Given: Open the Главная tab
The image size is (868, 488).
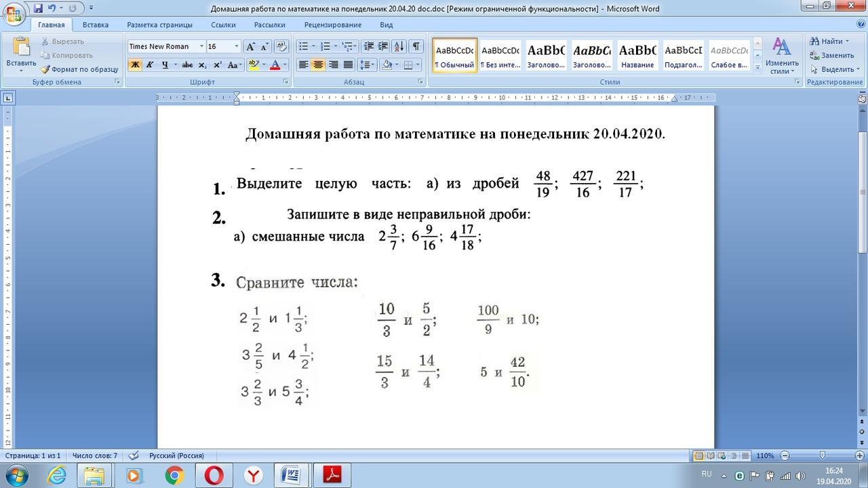Looking at the screenshot, I should point(52,25).
